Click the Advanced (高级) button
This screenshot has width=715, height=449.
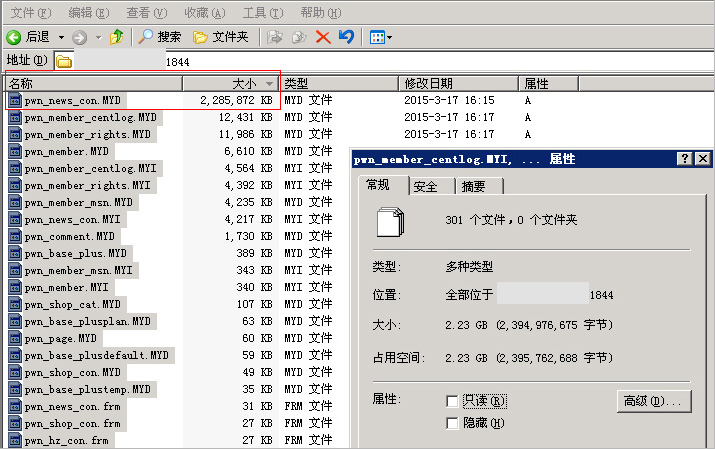(x=654, y=401)
